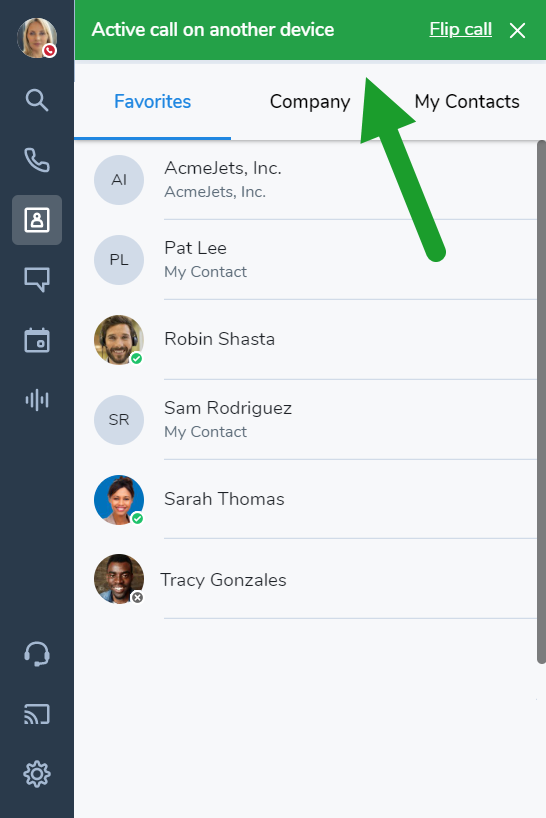Open the voicemail waveform icon
This screenshot has height=818, width=546.
point(37,400)
